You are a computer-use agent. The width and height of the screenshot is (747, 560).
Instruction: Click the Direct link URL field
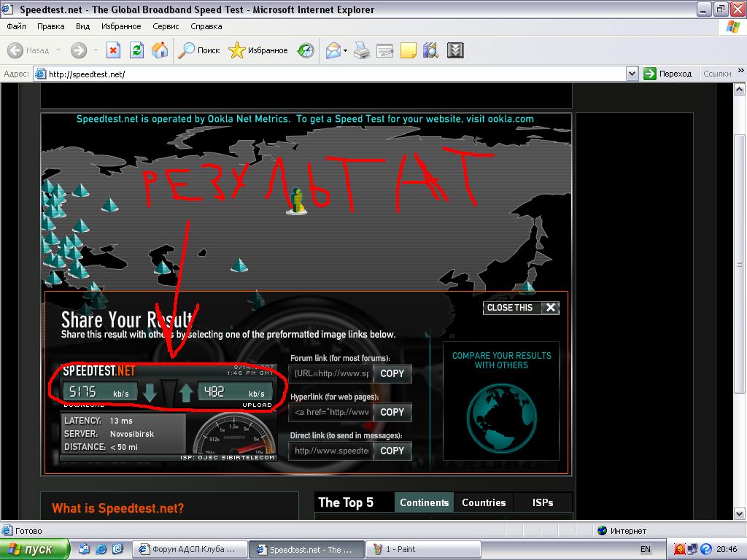[x=331, y=451]
